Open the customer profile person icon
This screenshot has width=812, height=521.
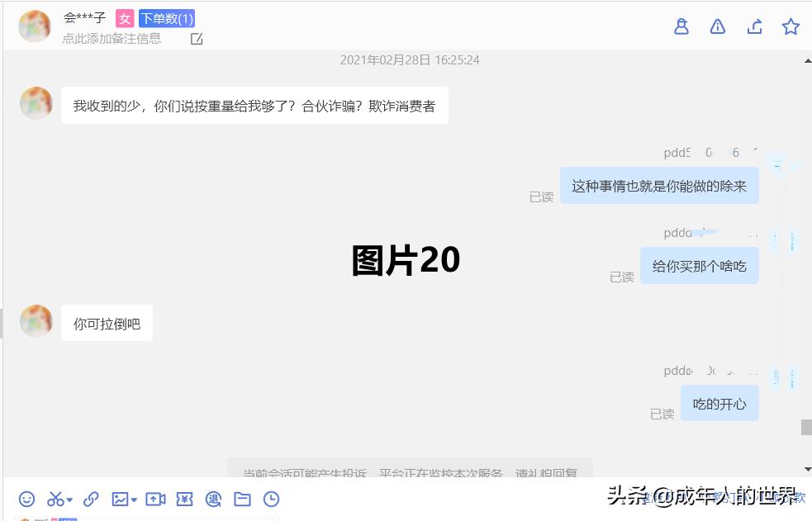pos(681,26)
